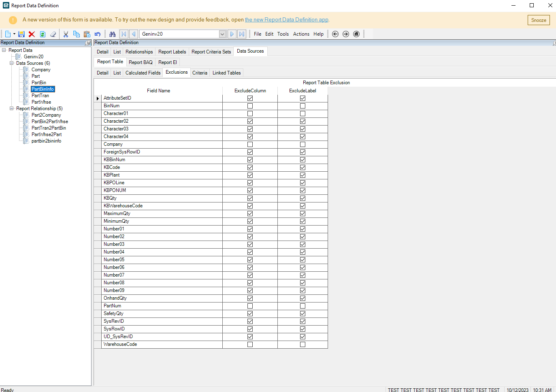Open the new Report Data Definition app link
556x392 pixels.
[286, 20]
